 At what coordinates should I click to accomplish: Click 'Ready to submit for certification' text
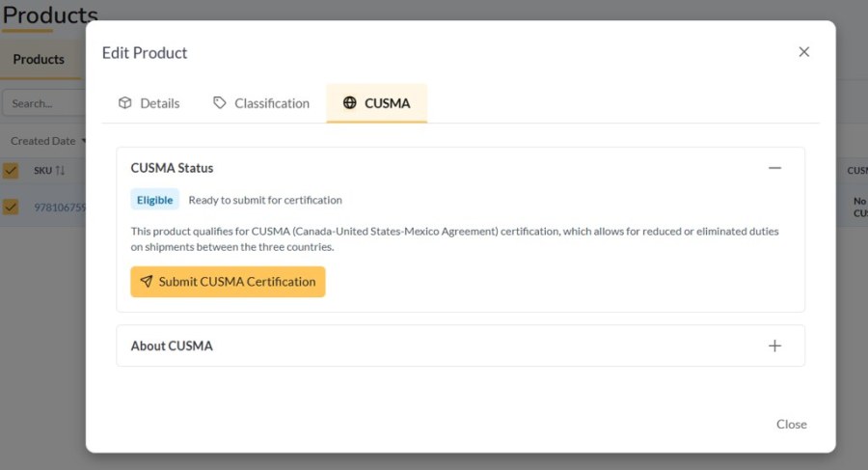(265, 200)
